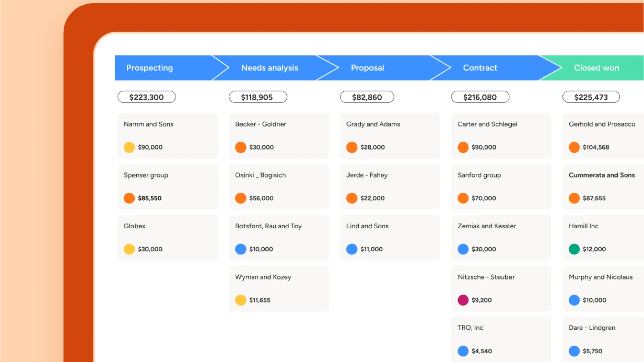Click orange dot on Spenser group card
The height and width of the screenshot is (362, 644).
pos(129,198)
